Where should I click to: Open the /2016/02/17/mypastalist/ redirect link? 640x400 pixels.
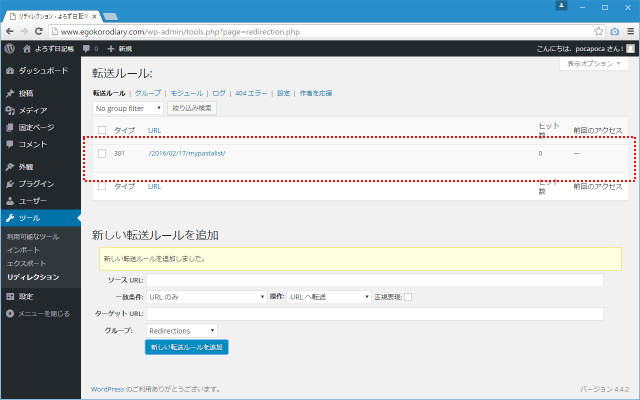187,153
